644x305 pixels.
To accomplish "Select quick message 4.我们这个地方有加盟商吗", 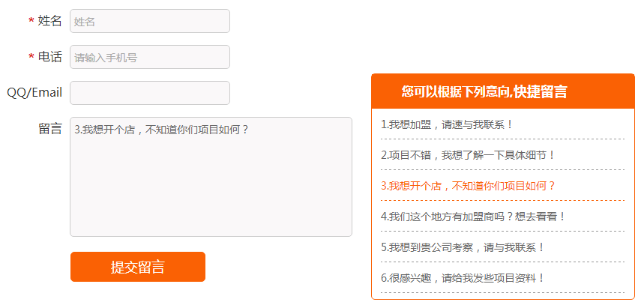I will 473,217.
